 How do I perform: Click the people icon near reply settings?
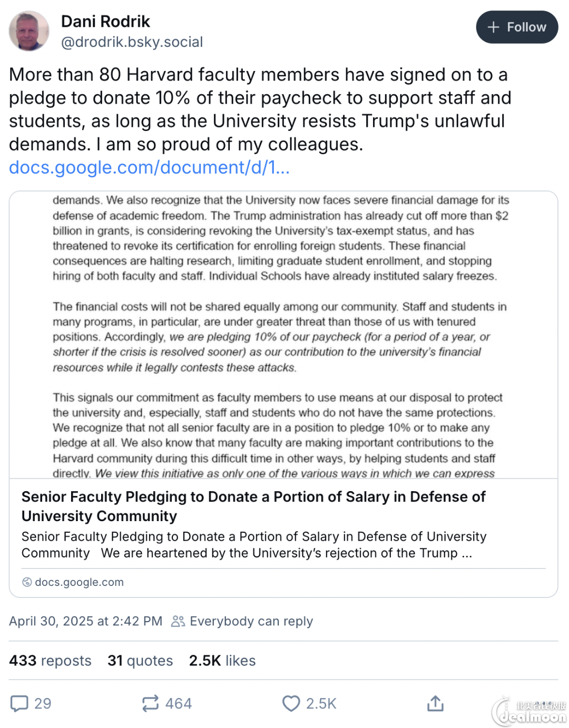178,621
